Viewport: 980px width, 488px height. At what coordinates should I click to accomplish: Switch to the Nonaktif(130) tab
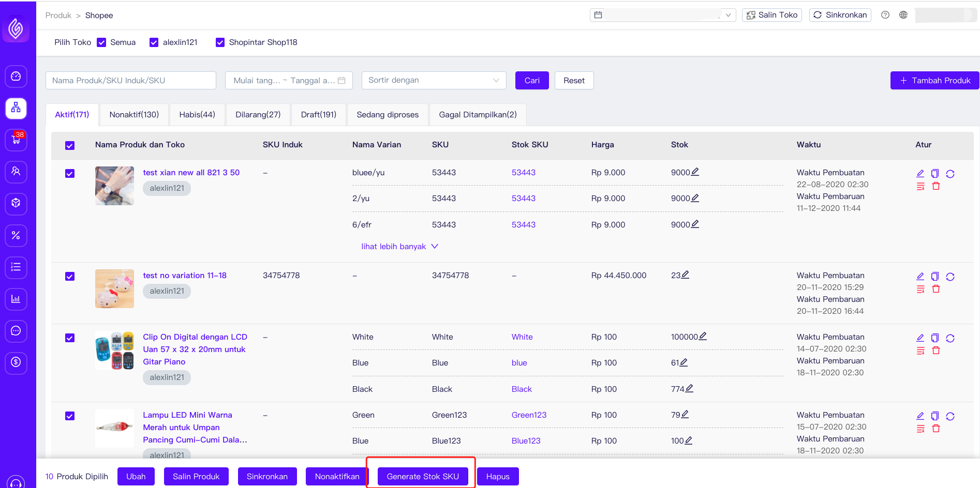pos(134,114)
